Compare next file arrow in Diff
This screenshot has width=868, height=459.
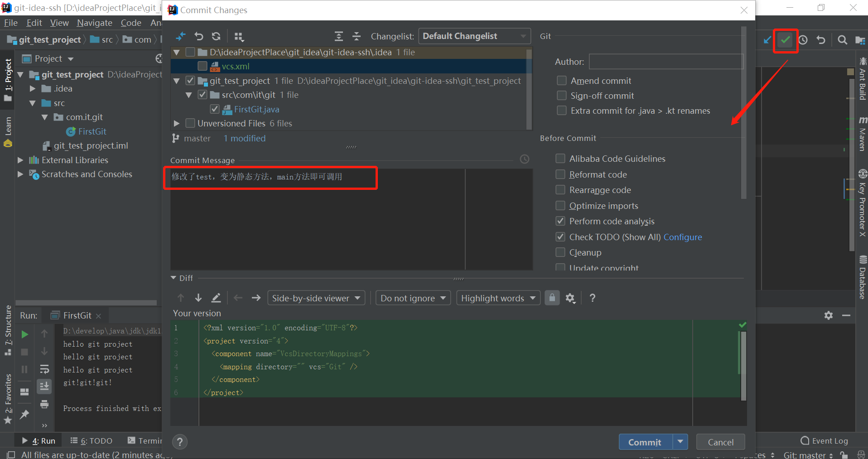coord(256,298)
